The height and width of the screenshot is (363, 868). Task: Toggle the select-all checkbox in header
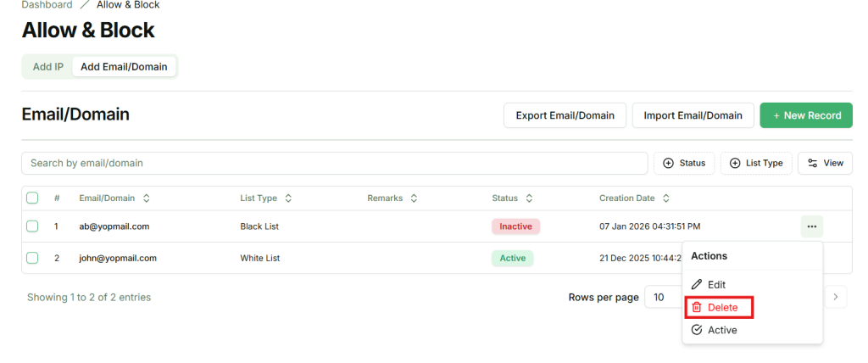point(32,198)
